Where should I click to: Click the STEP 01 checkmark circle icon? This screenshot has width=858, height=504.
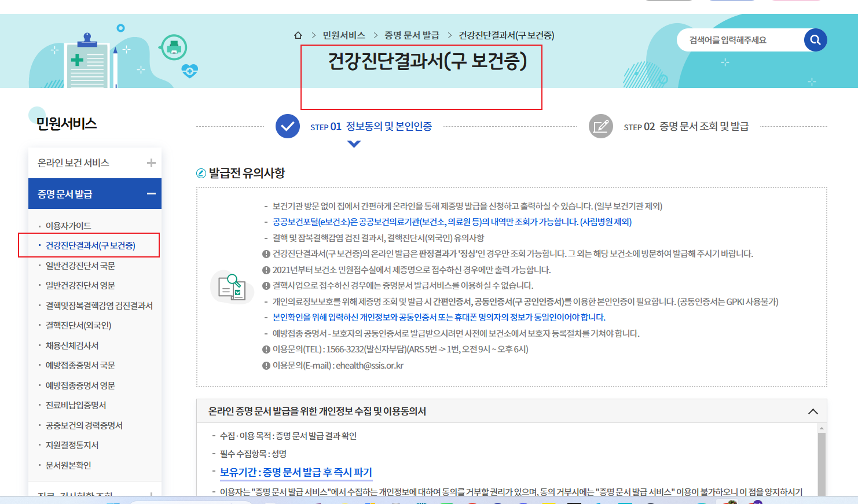pyautogui.click(x=288, y=127)
